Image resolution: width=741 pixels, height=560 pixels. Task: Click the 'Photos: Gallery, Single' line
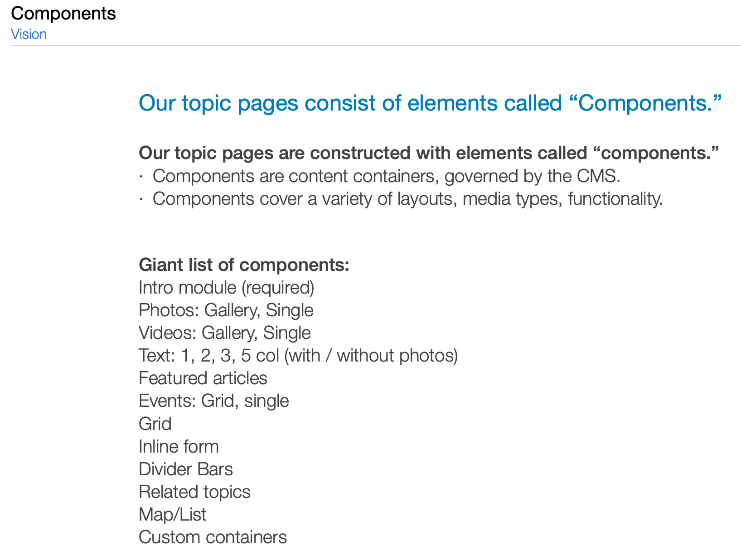[x=226, y=310]
